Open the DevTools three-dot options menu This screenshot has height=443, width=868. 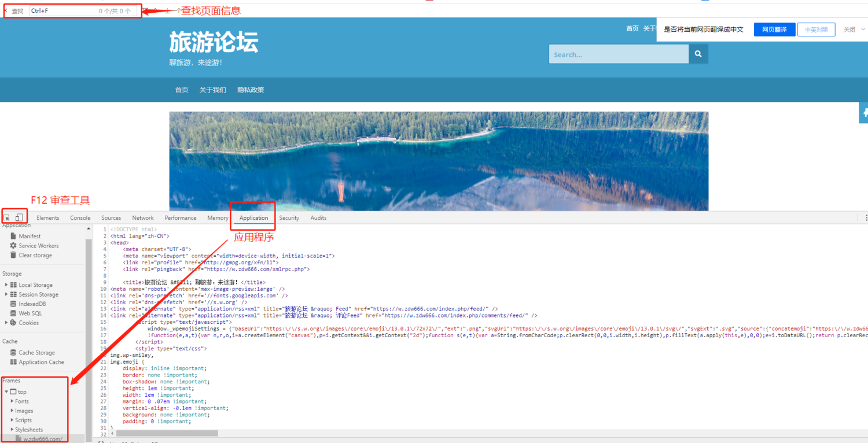point(866,218)
